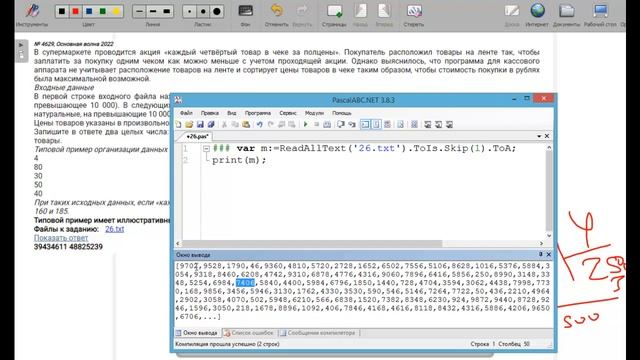The image size is (640, 360).
Task: Select the black pen color
Action: (62, 11)
